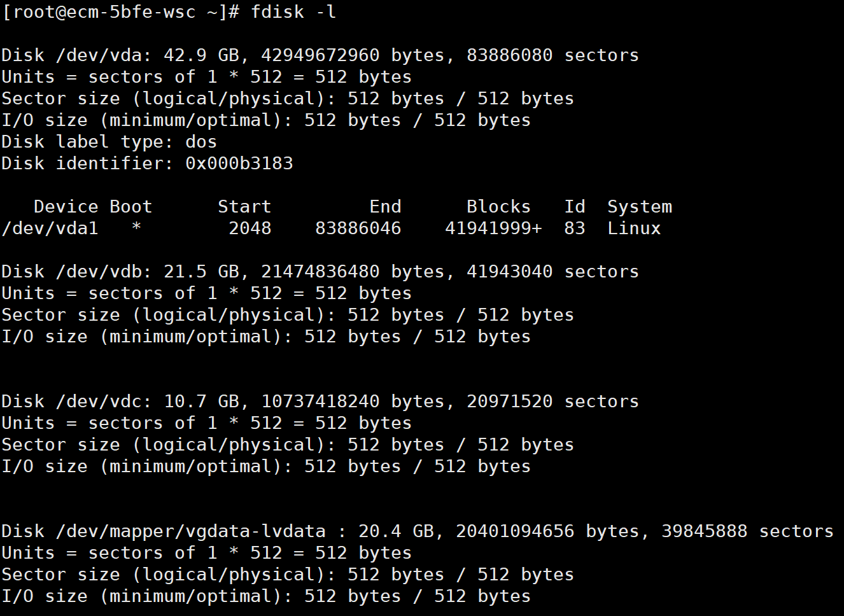844x616 pixels.
Task: Click the 39845888 sectors value
Action: tap(704, 531)
